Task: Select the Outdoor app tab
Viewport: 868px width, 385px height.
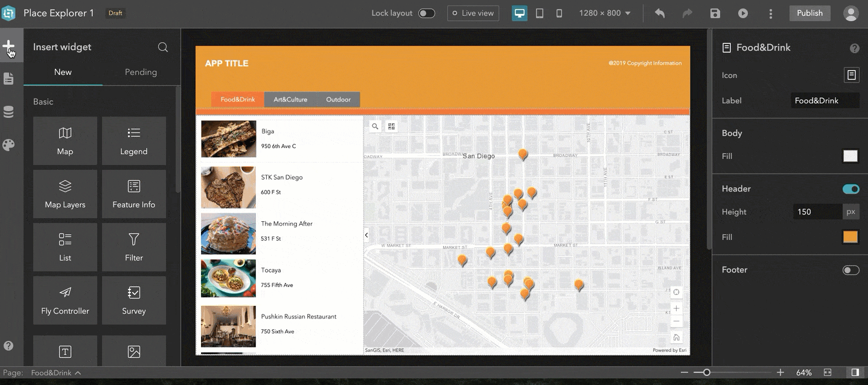Action: (338, 100)
